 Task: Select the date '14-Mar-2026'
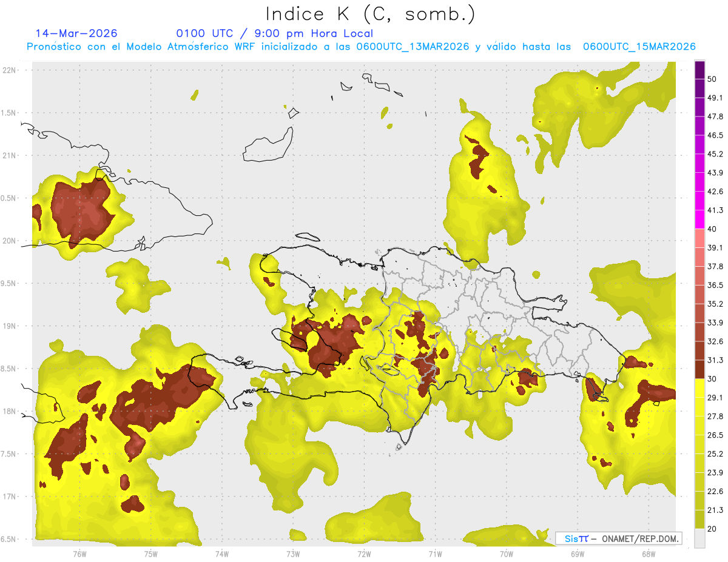(76, 33)
